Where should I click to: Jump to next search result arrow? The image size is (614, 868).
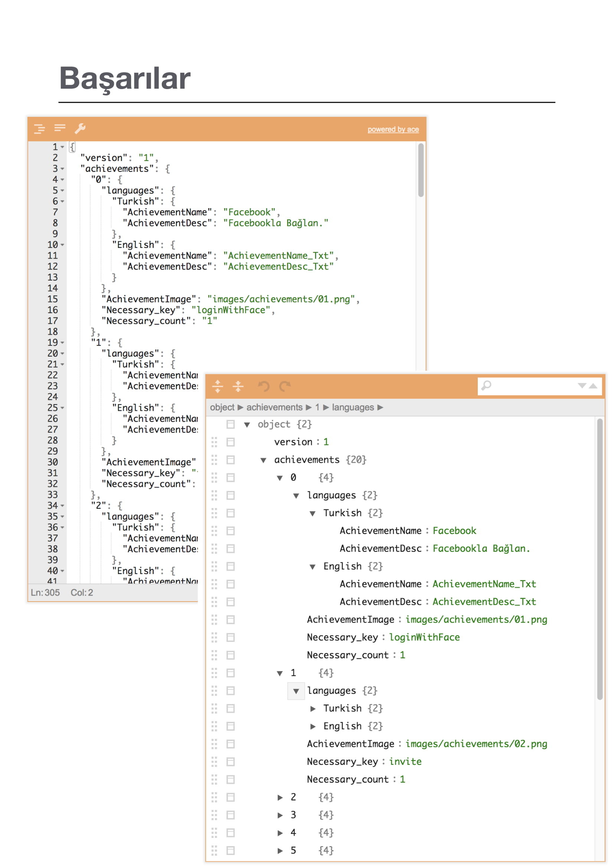coord(582,386)
